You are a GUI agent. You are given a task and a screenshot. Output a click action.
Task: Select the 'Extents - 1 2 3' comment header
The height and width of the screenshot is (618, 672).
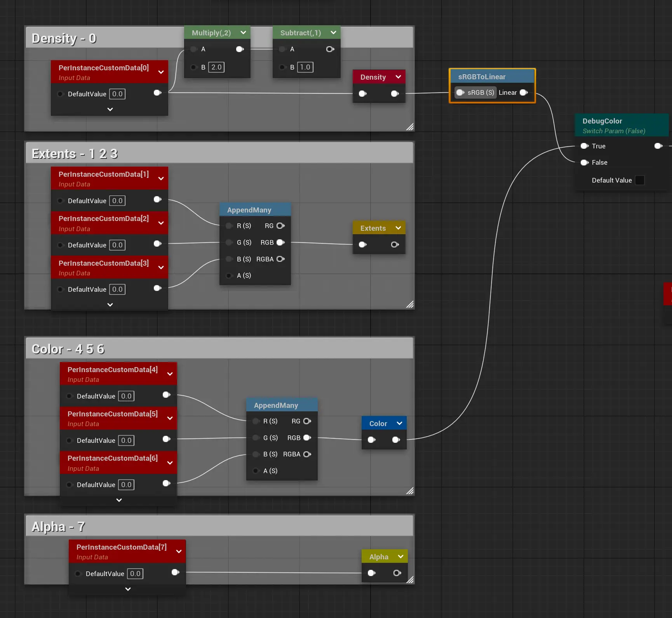pyautogui.click(x=75, y=153)
